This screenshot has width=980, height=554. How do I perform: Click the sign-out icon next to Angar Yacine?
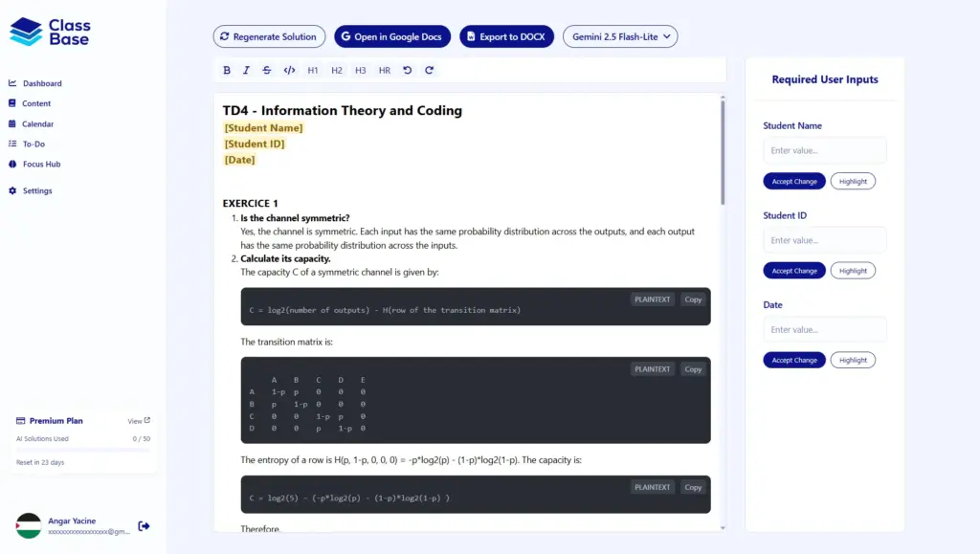pos(143,525)
